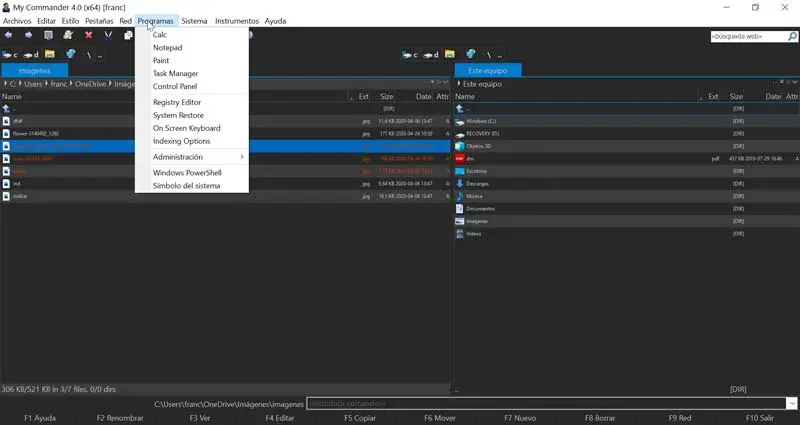Screen dimensions: 800x425
Task: Select the Windows (C:) drive row
Action: 627,121
